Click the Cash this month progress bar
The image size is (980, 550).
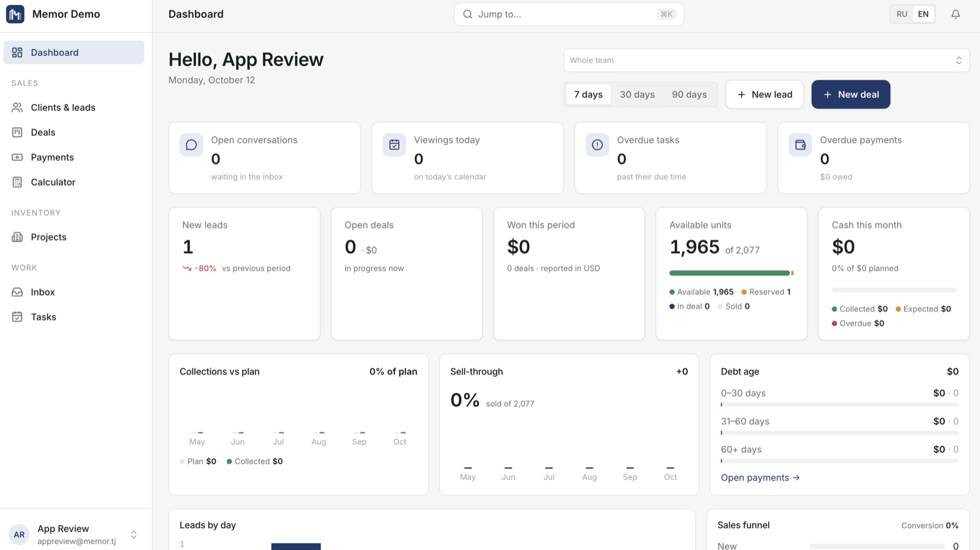tap(894, 290)
